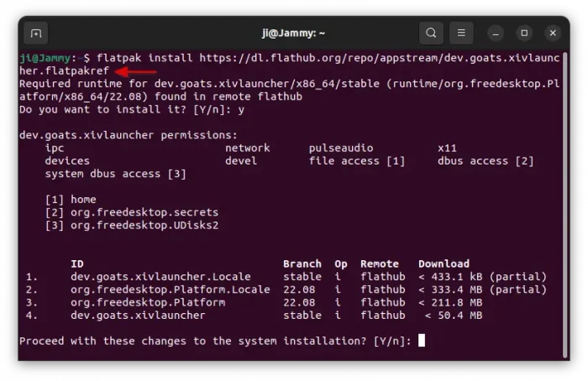Open a new terminal tab
The image size is (588, 381).
click(35, 34)
